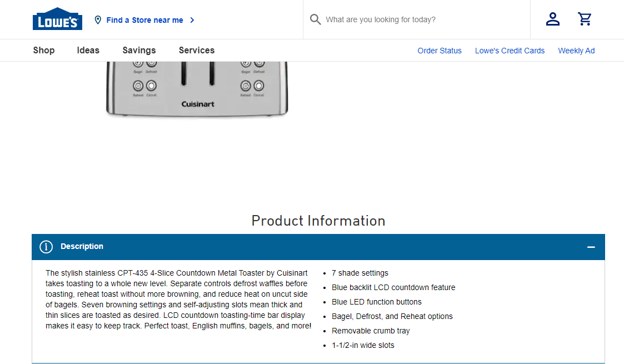Open the Ideas menu
The image size is (624, 364).
88,50
